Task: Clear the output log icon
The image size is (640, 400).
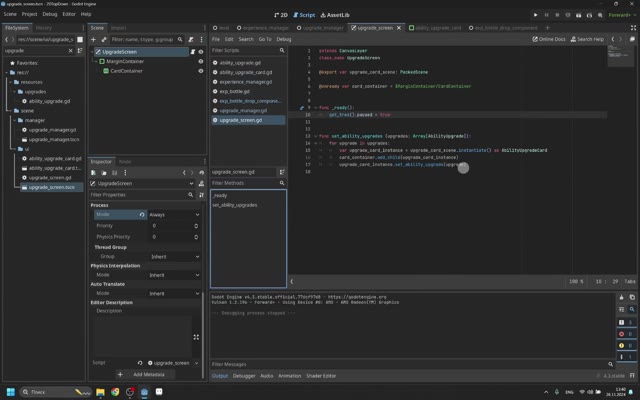Action: pos(621,297)
